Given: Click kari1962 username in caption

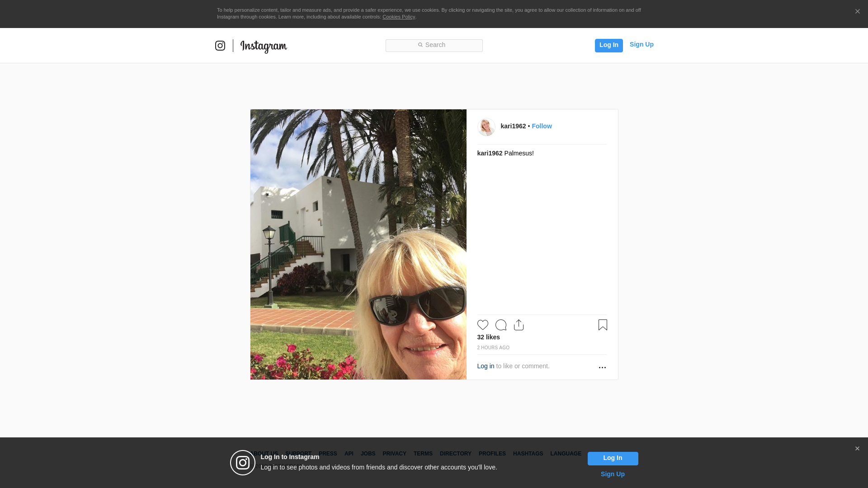Looking at the screenshot, I should [490, 153].
